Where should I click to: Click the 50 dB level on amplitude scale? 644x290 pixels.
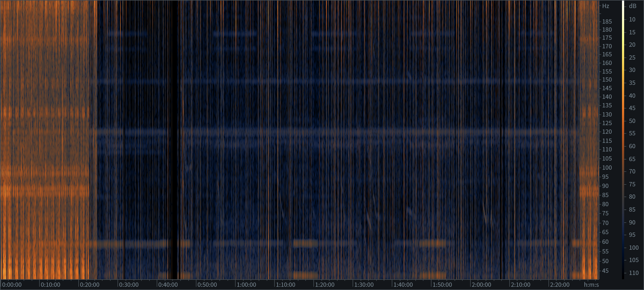pos(632,121)
